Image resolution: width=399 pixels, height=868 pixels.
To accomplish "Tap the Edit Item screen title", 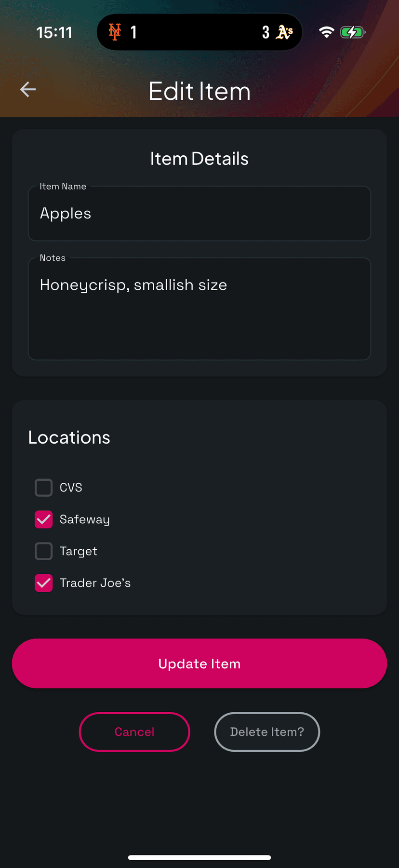I will tap(199, 91).
